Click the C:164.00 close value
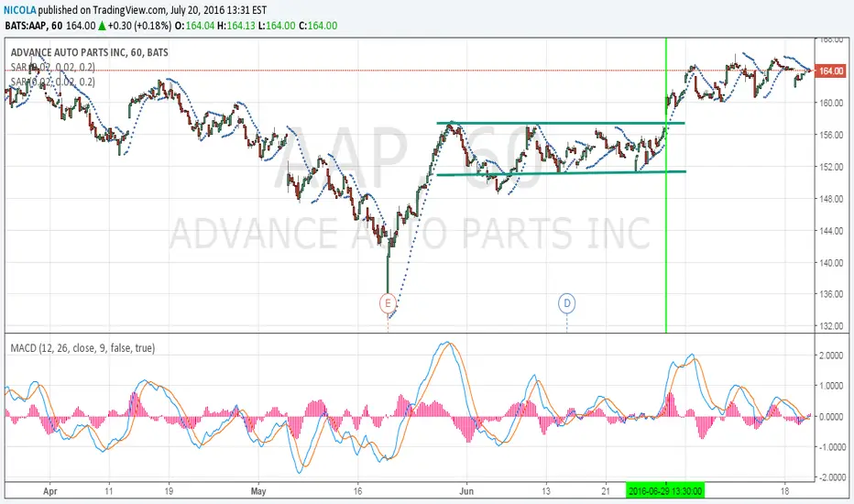Image resolution: width=854 pixels, height=504 pixels. point(318,26)
